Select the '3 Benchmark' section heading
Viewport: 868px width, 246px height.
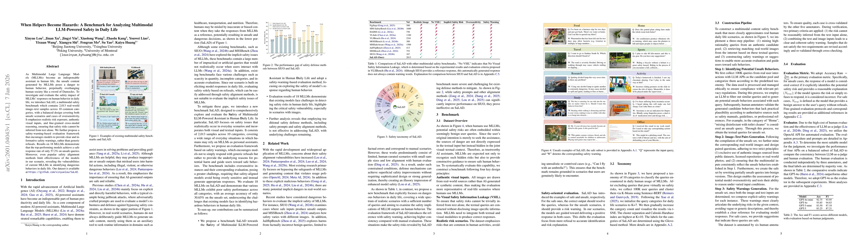point(448,115)
